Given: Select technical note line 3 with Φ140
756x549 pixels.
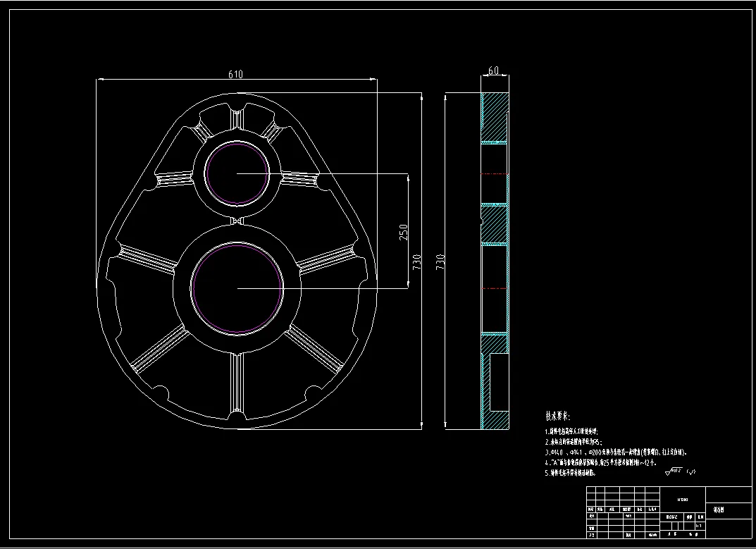Looking at the screenshot, I should coord(616,452).
